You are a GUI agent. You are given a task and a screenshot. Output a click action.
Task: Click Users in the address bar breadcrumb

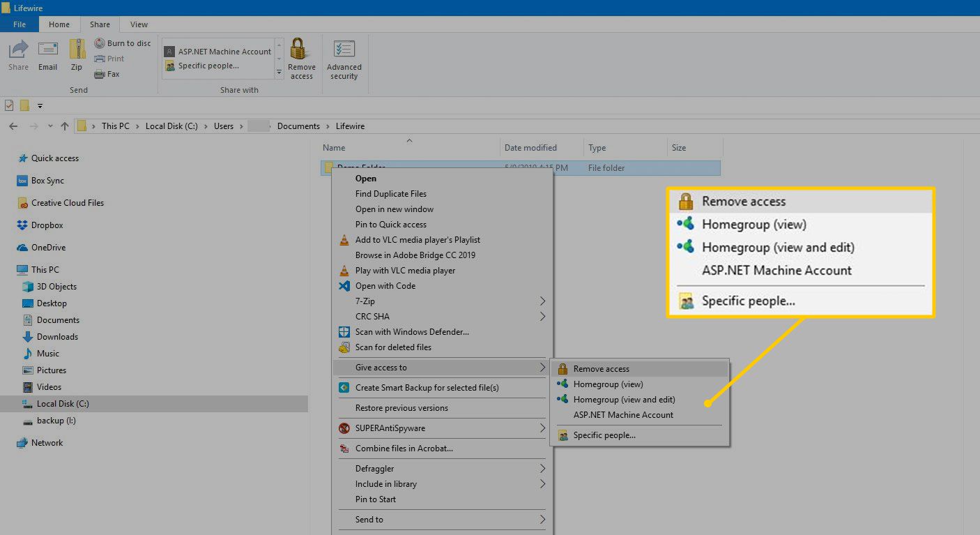click(224, 126)
